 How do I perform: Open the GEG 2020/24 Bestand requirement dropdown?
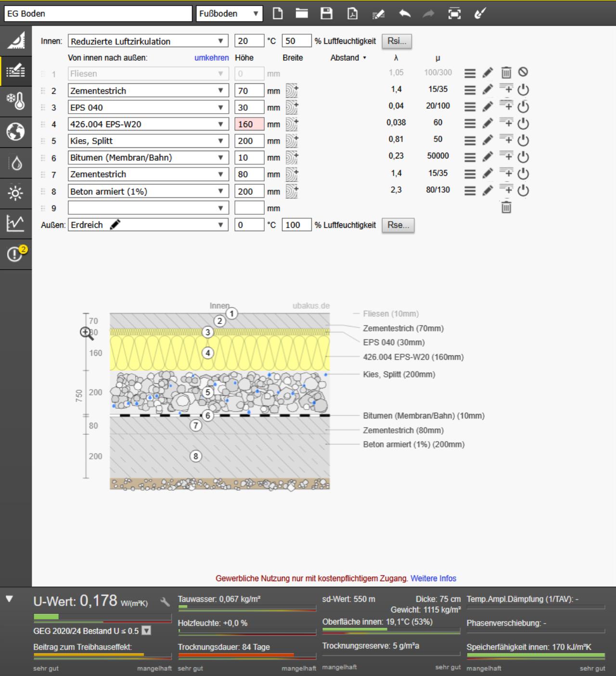tap(146, 631)
